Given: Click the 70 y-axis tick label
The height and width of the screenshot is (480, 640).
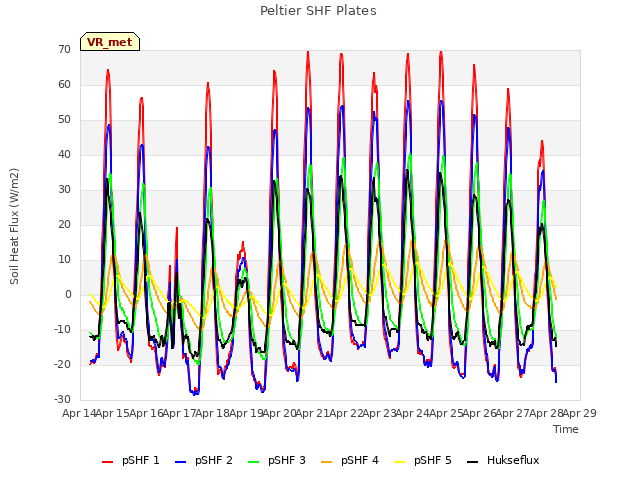Looking at the screenshot, I should click(64, 49).
